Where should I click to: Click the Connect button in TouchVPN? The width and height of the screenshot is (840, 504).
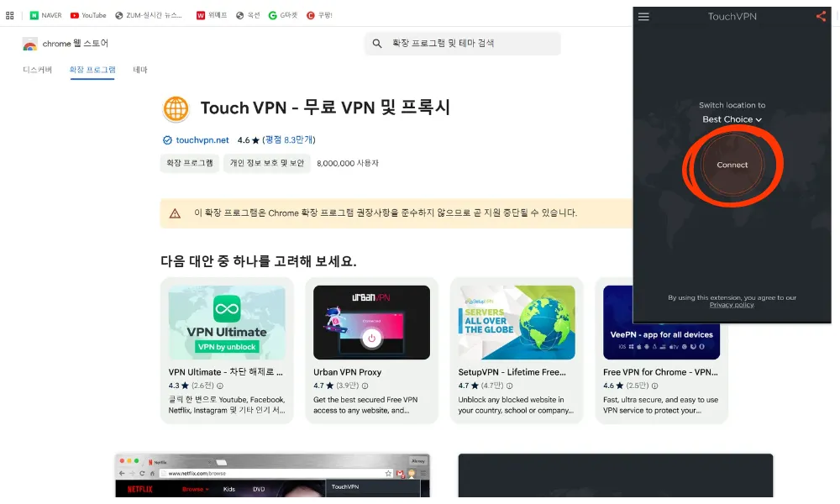[732, 165]
